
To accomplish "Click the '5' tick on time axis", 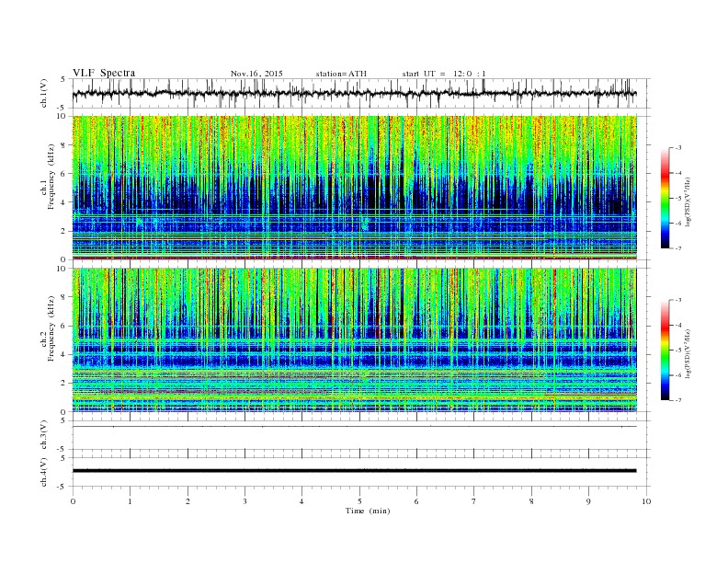I will pos(359,501).
